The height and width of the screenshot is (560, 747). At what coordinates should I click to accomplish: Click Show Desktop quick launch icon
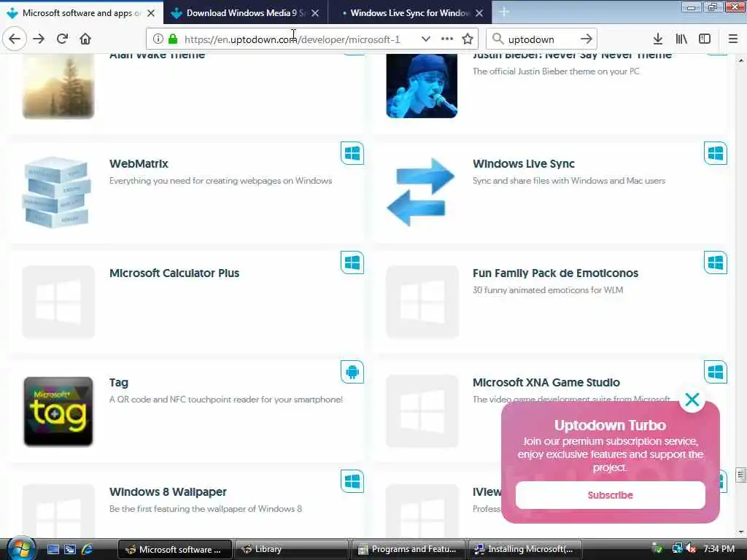coord(53,550)
